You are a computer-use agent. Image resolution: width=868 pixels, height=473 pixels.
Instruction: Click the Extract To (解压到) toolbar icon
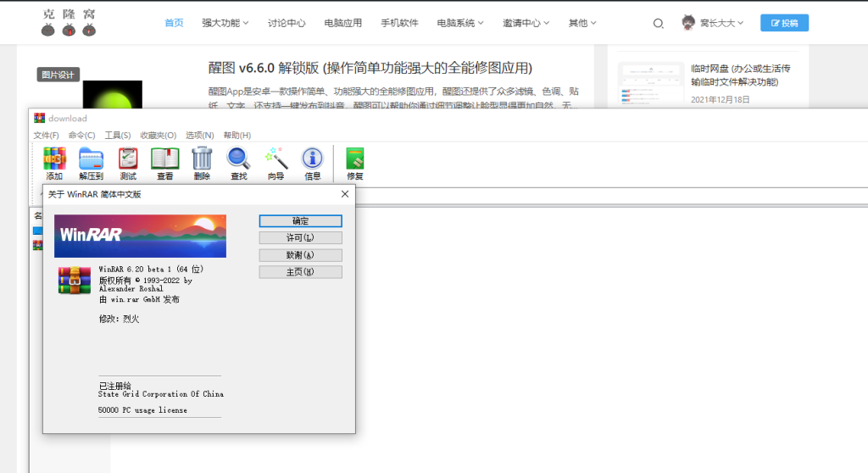pyautogui.click(x=91, y=164)
